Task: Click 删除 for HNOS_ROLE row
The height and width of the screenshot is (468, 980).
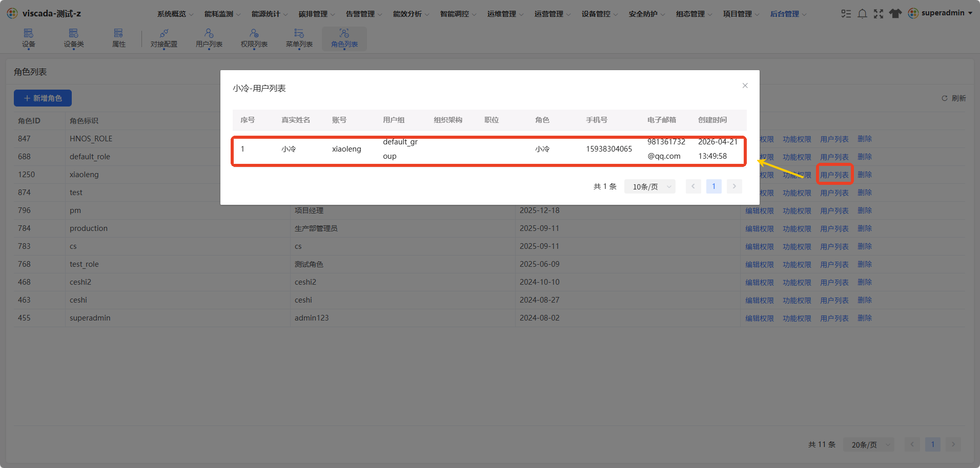Action: coord(865,139)
